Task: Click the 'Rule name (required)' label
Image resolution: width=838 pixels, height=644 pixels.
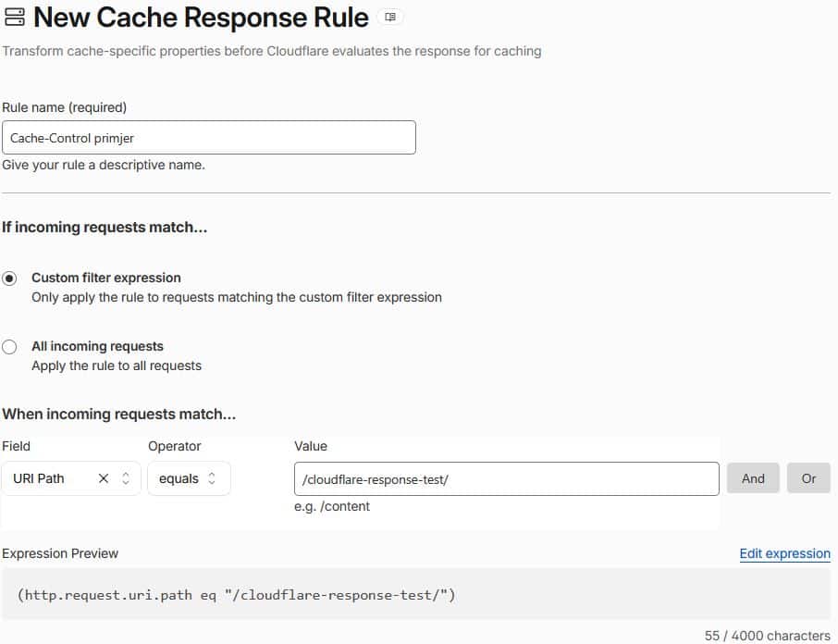Action: click(x=64, y=107)
